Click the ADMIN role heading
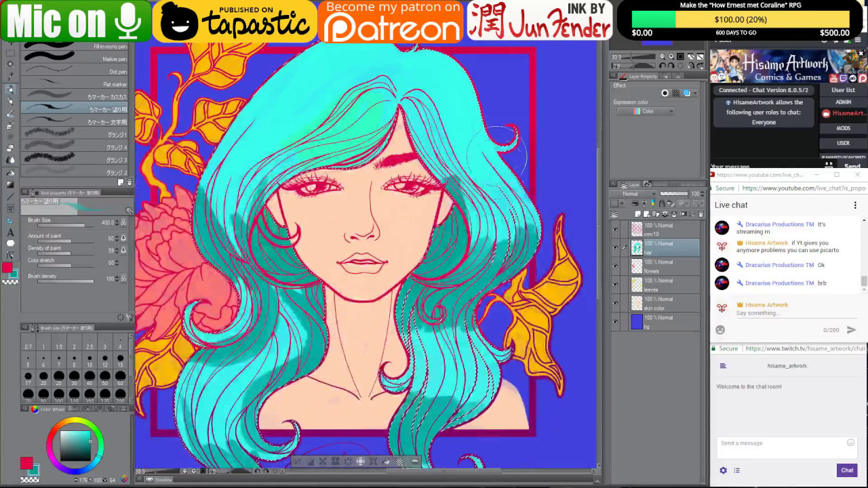The image size is (868, 488). [843, 102]
